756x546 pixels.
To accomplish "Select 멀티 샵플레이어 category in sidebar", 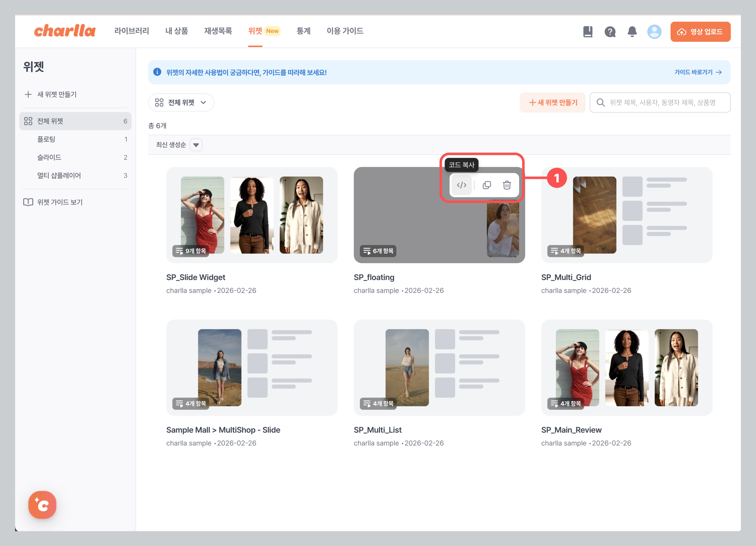I will click(x=59, y=175).
